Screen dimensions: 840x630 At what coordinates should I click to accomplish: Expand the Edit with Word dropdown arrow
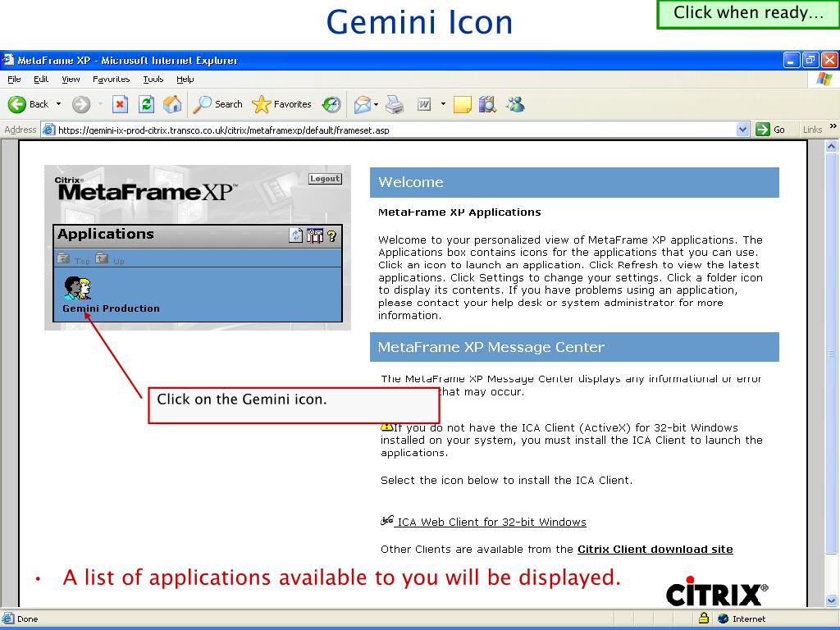coord(443,104)
